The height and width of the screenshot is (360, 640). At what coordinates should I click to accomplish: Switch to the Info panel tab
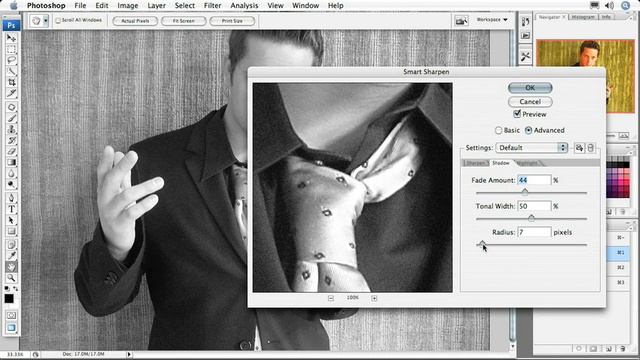click(606, 17)
